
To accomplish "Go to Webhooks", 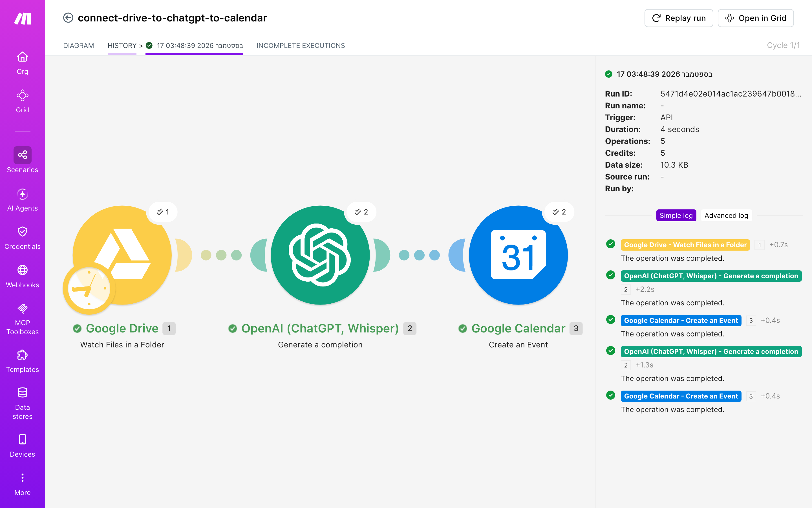I will click(23, 277).
